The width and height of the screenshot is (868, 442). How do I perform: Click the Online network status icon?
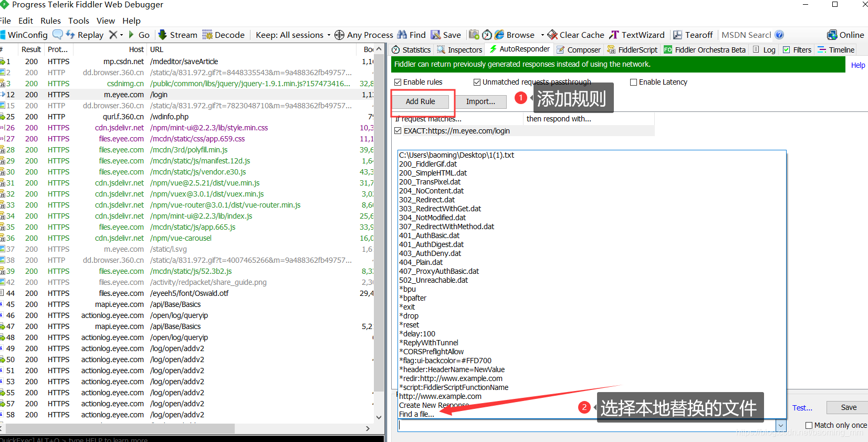point(832,35)
